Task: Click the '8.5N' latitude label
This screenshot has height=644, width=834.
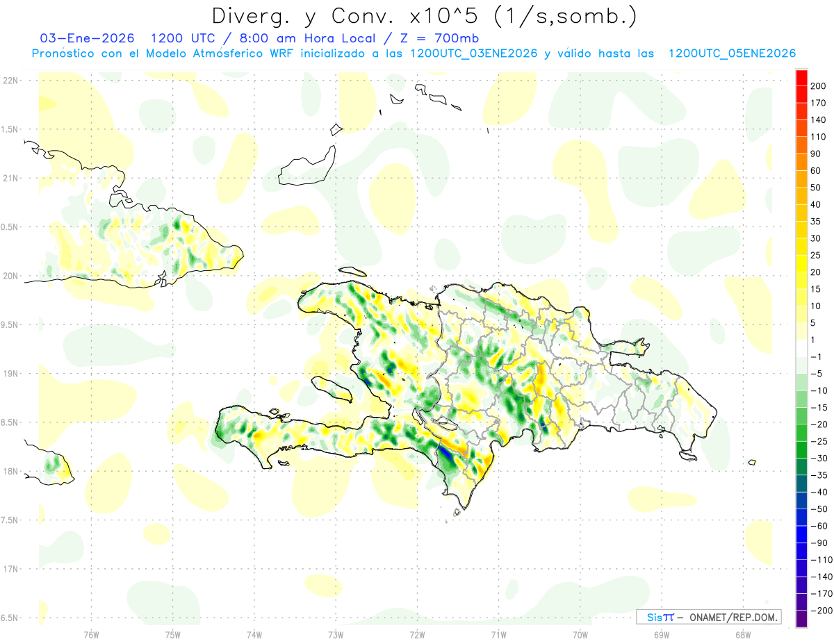Action: [10, 422]
